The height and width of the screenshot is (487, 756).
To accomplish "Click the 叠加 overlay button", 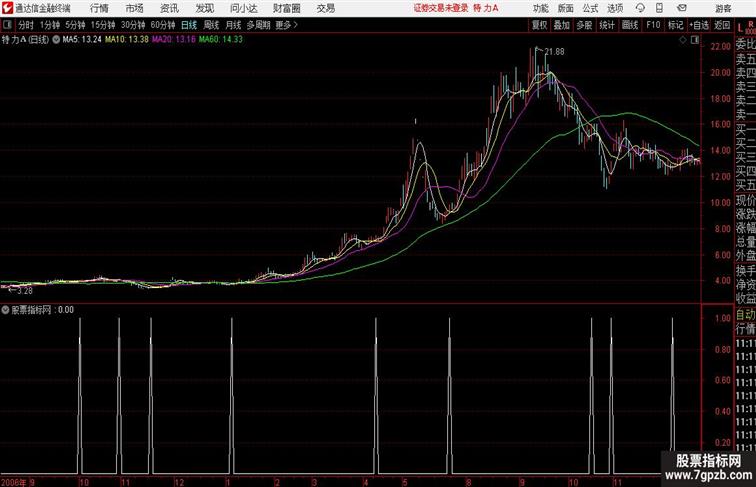I will [x=562, y=25].
